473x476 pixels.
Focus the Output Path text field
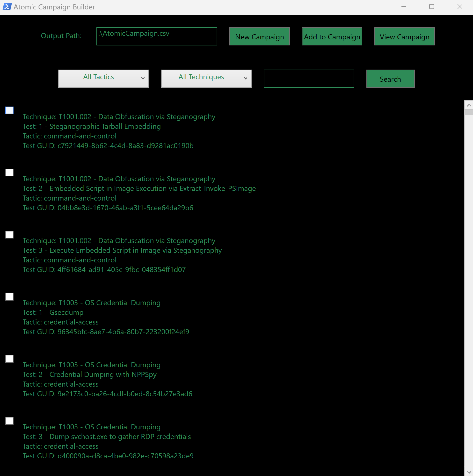coord(157,36)
